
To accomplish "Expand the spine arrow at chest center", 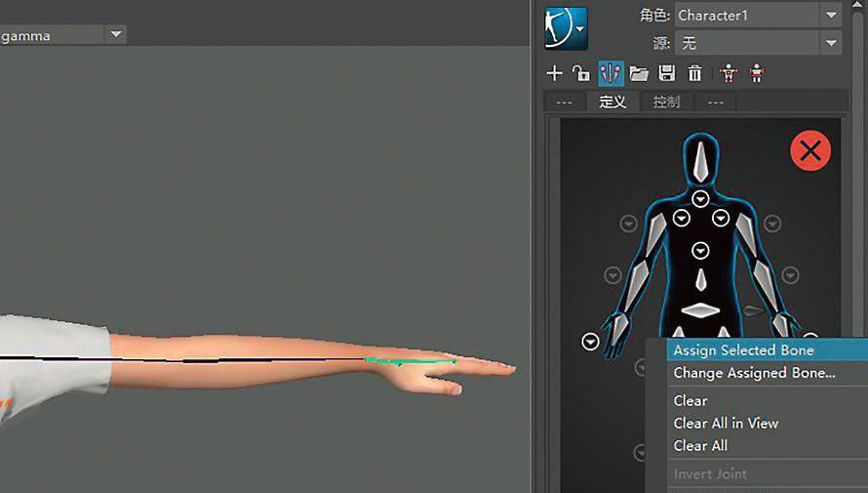I will pyautogui.click(x=700, y=251).
